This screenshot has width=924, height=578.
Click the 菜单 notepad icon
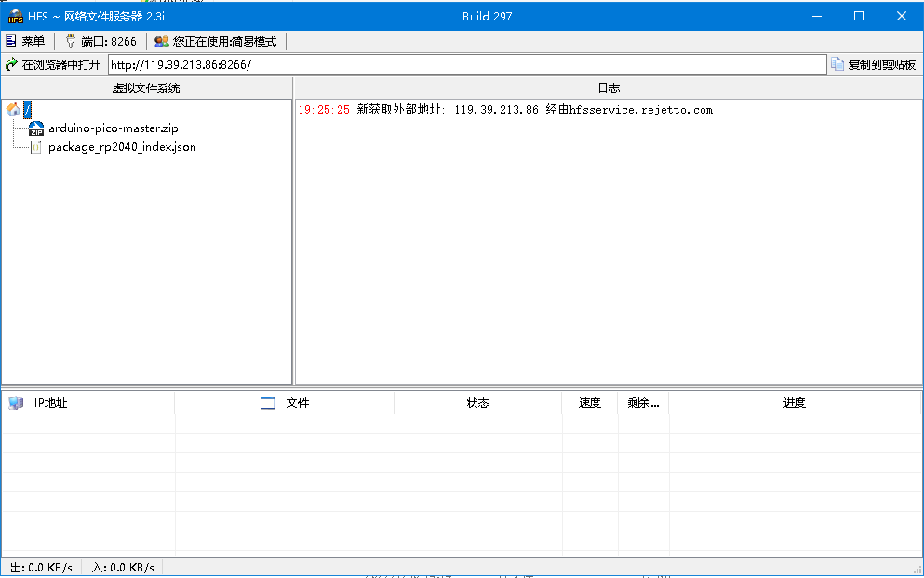tap(12, 40)
